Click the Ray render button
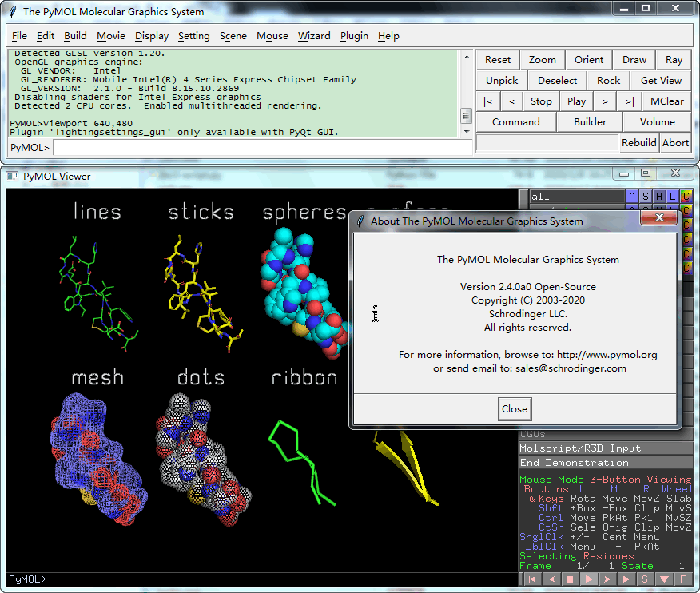Screen dimensions: 700x593 click(674, 59)
